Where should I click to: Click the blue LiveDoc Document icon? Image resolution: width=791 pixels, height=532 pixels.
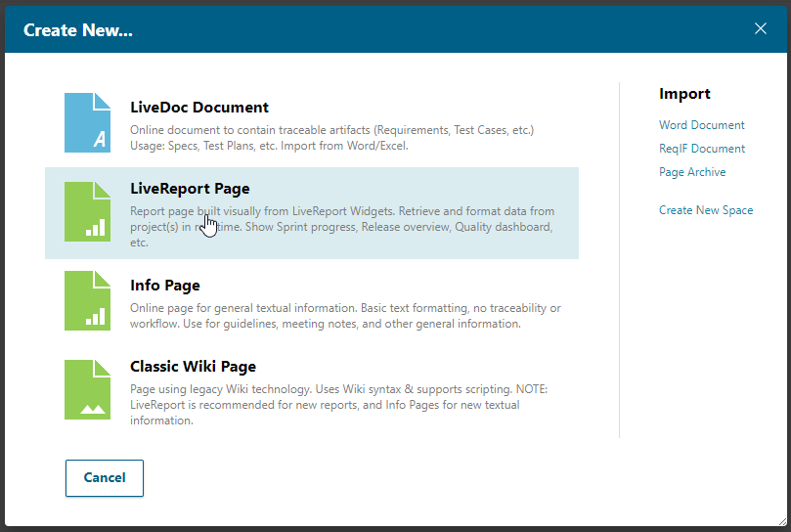87,123
